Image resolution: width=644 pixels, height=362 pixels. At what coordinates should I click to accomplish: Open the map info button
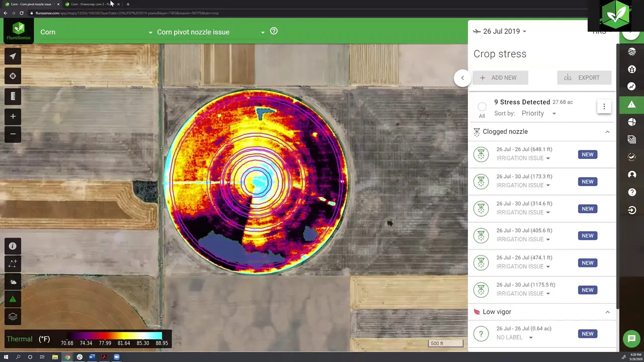13,246
